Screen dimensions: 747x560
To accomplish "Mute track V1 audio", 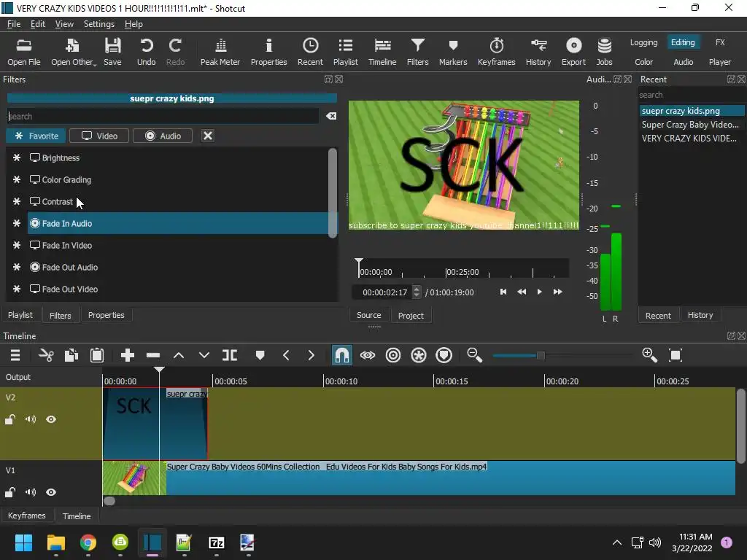I will click(31, 492).
